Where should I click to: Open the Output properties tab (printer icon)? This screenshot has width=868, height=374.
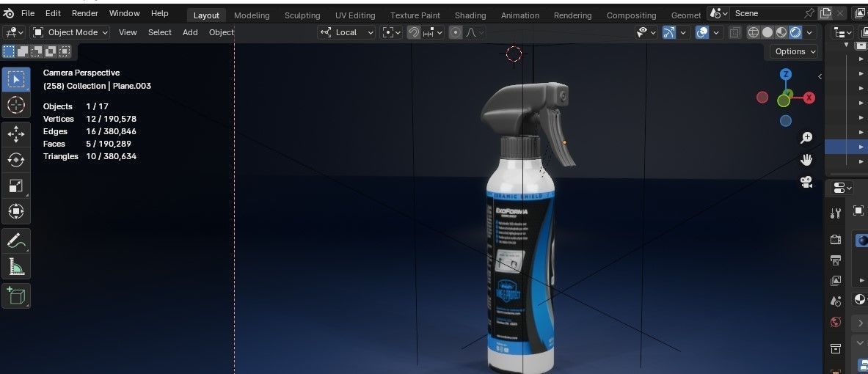point(836,260)
